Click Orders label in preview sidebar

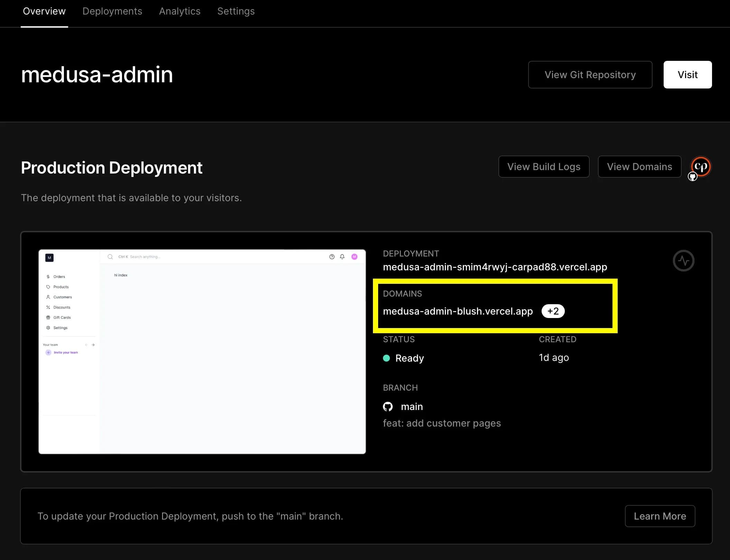coord(59,277)
